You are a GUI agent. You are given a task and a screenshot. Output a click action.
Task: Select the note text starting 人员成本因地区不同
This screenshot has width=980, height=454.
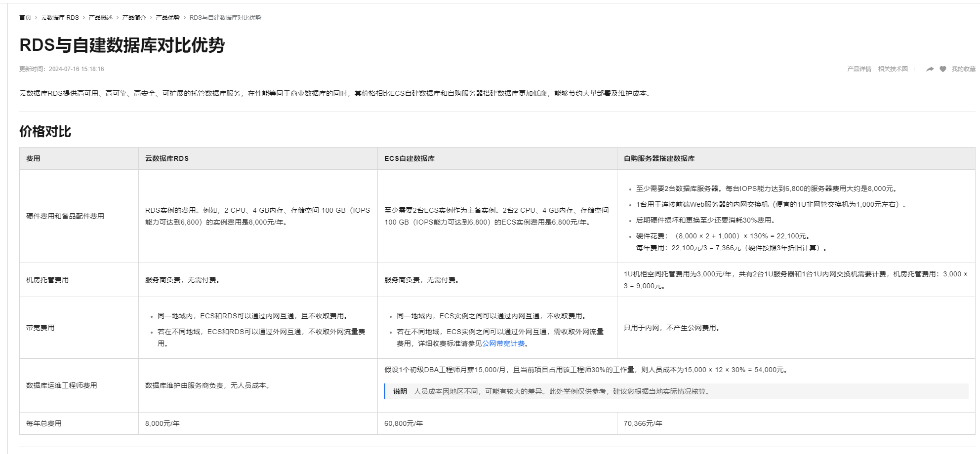(563, 391)
